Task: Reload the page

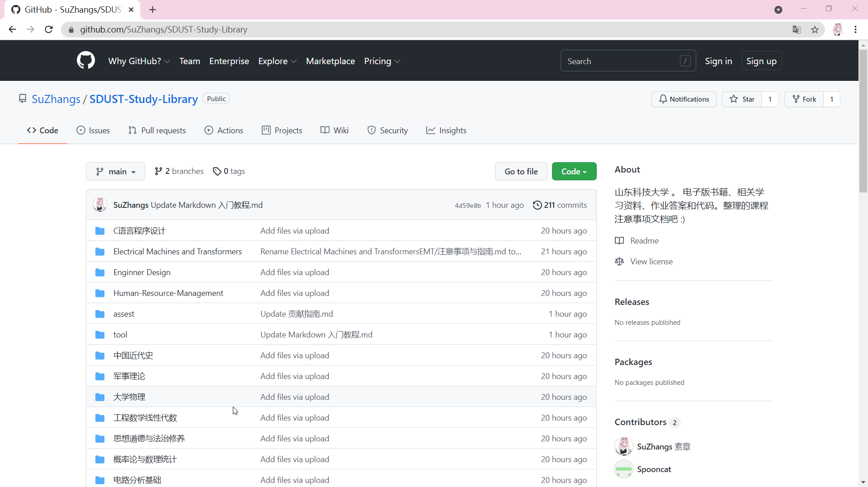Action: (48, 29)
